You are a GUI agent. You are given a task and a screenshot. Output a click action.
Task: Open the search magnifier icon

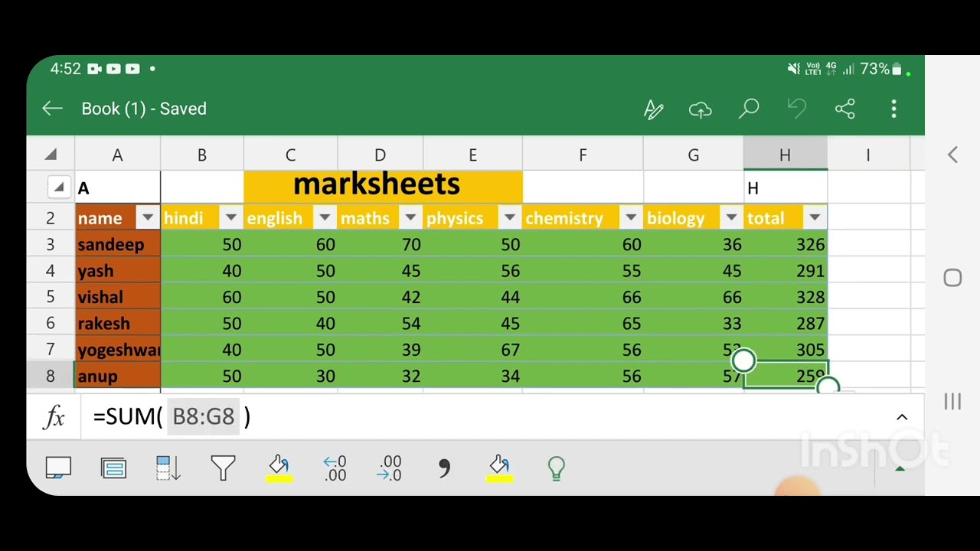point(749,109)
